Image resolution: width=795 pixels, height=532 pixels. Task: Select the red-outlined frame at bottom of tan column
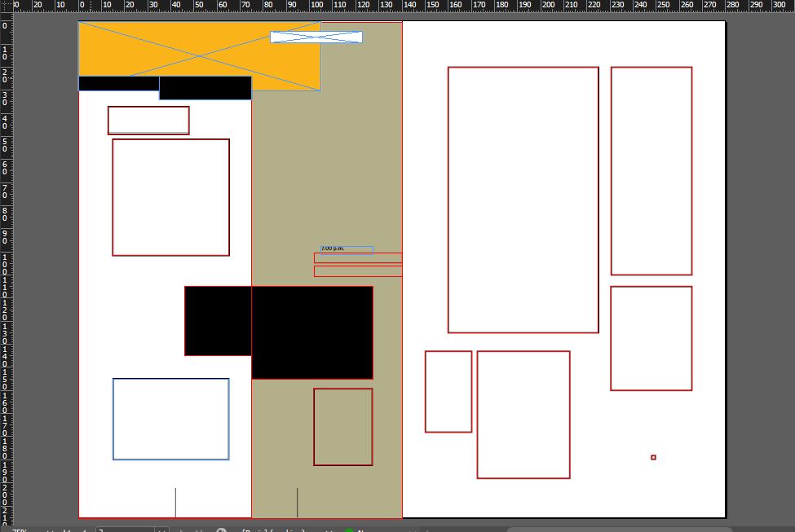342,427
